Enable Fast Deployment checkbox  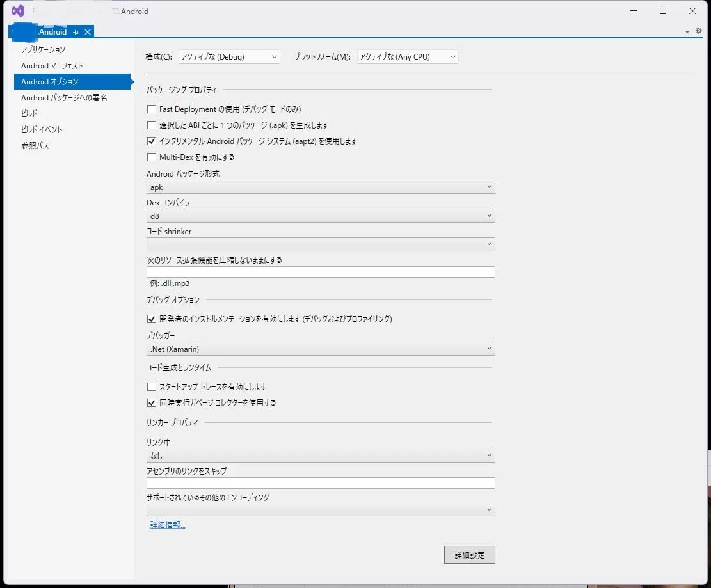[x=152, y=109]
